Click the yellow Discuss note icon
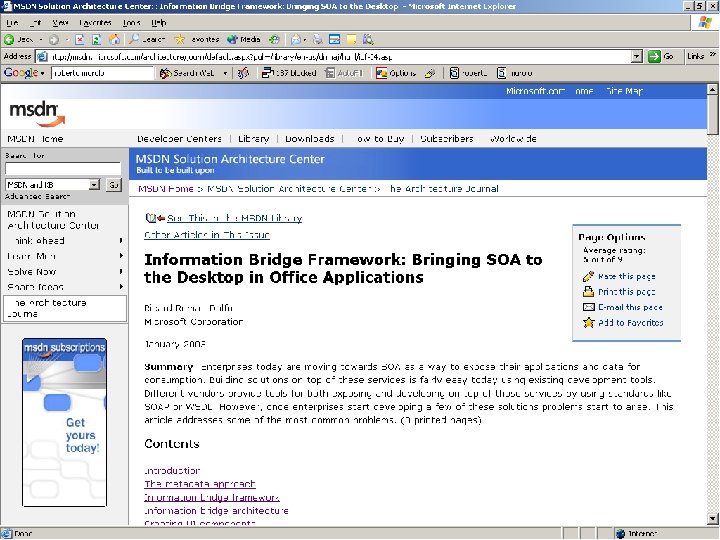The image size is (720, 540). click(x=351, y=39)
